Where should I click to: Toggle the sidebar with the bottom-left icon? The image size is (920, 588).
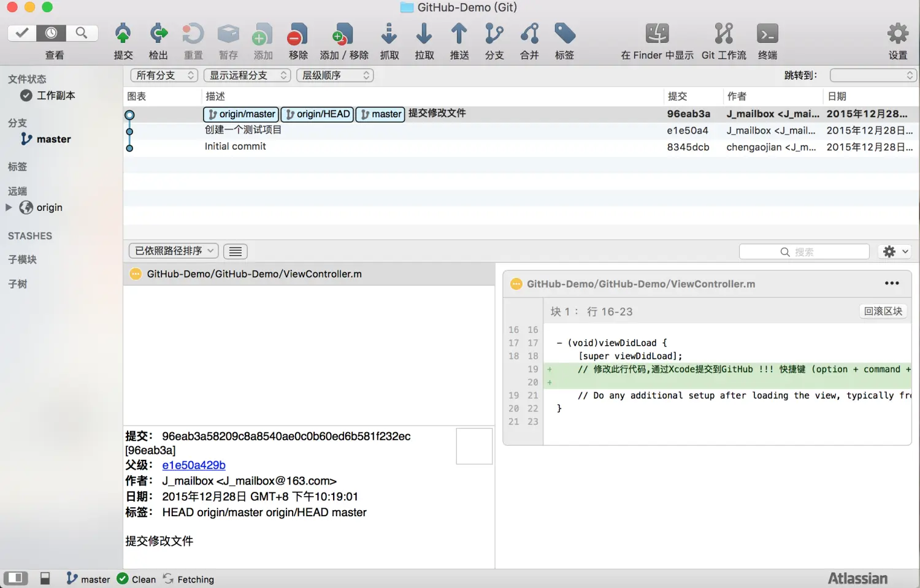(x=16, y=578)
